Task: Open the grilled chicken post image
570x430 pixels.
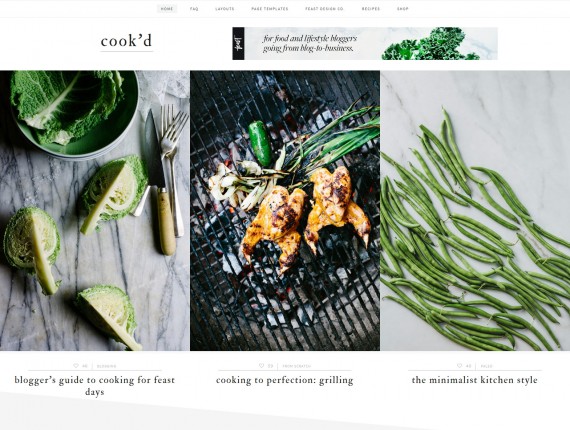Action: tap(285, 210)
